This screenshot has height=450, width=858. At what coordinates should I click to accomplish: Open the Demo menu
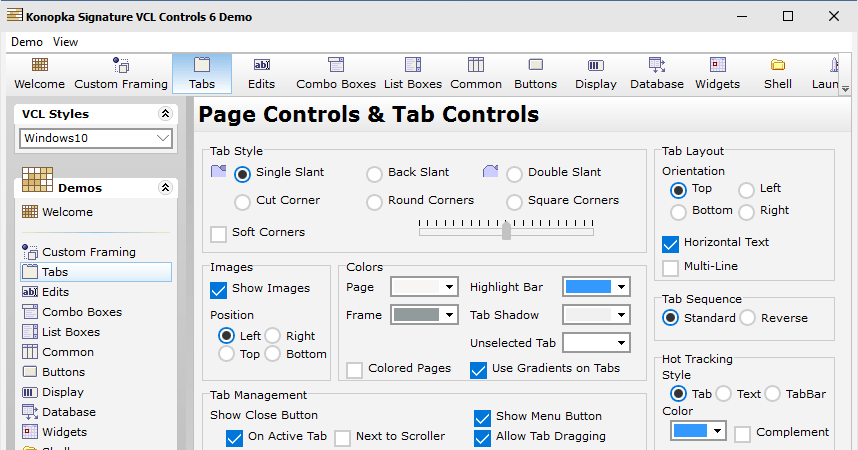point(27,42)
